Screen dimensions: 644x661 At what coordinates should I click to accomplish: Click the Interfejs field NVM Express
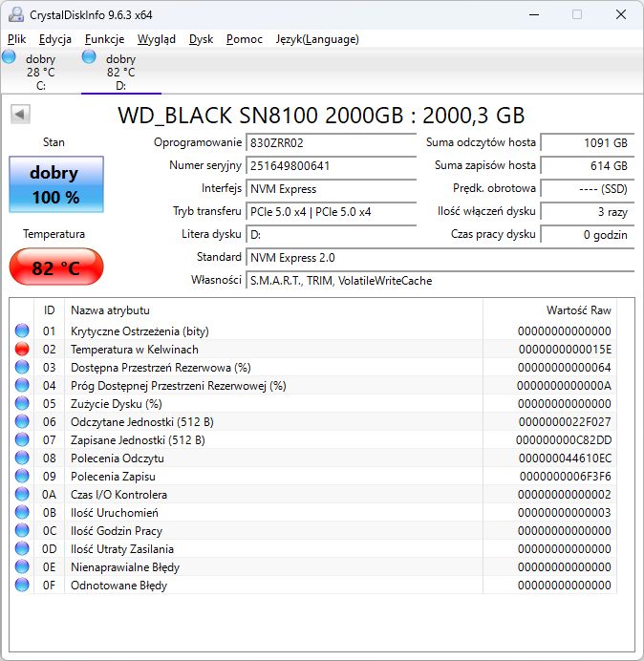tap(331, 189)
